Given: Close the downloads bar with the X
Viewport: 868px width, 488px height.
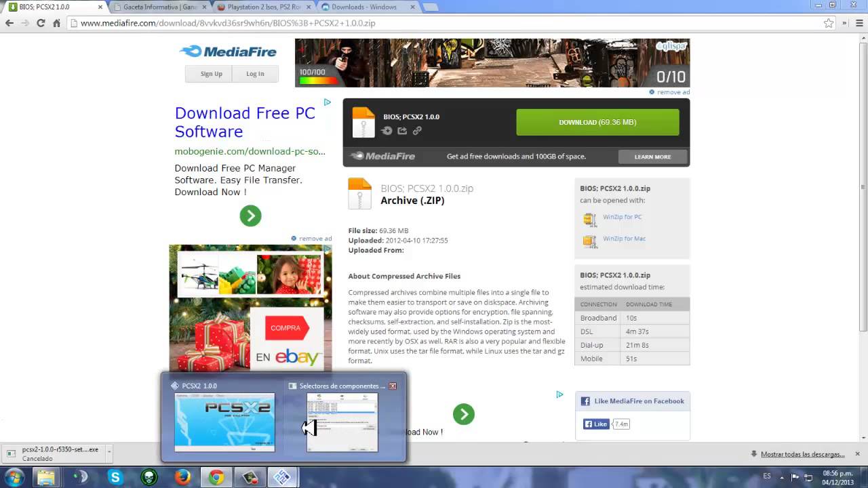Looking at the screenshot, I should point(857,453).
